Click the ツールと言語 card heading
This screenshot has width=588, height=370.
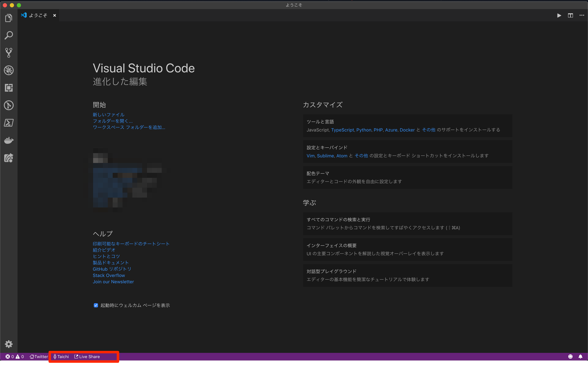[320, 122]
